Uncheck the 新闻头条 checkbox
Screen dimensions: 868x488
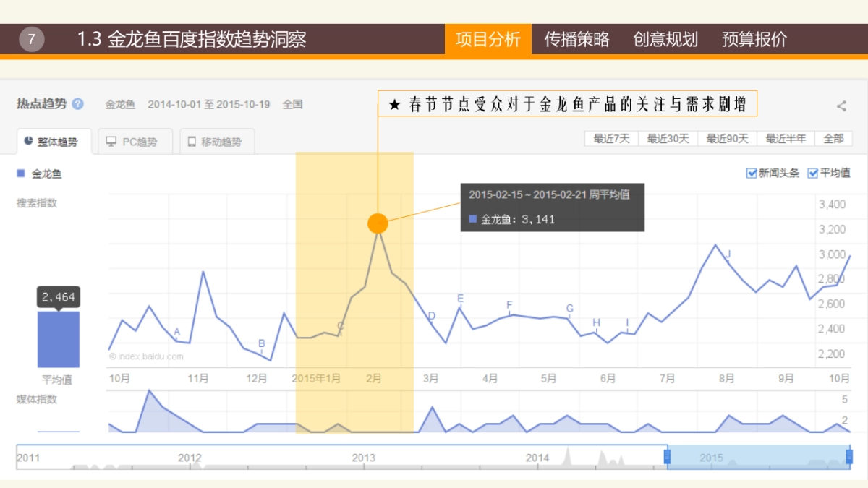point(751,174)
